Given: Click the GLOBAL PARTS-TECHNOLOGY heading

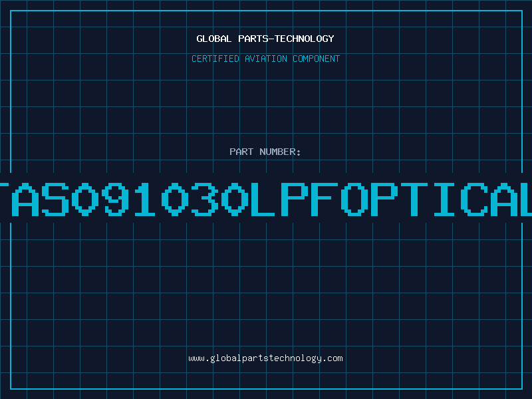Looking at the screenshot, I should point(265,39).
